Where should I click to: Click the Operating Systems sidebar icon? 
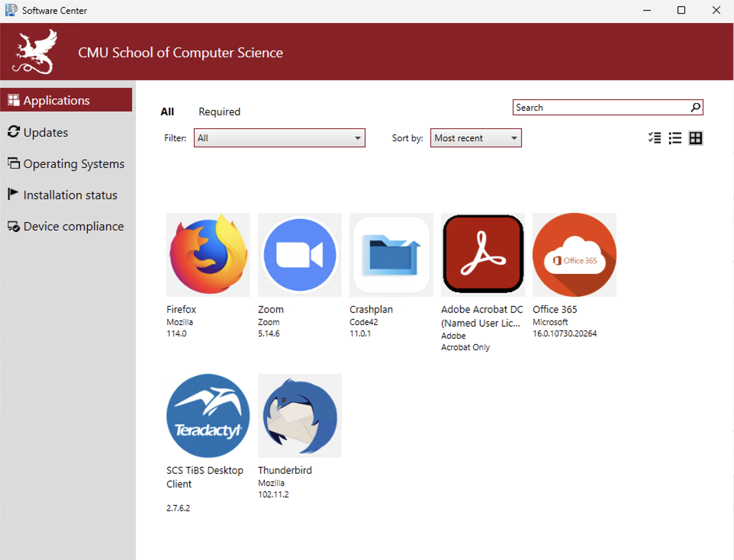pos(14,163)
